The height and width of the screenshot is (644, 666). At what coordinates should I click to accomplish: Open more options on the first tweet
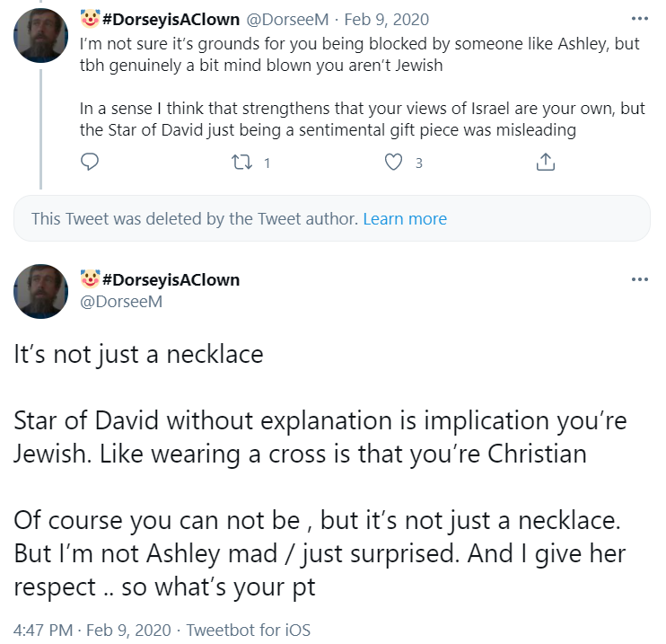click(640, 19)
